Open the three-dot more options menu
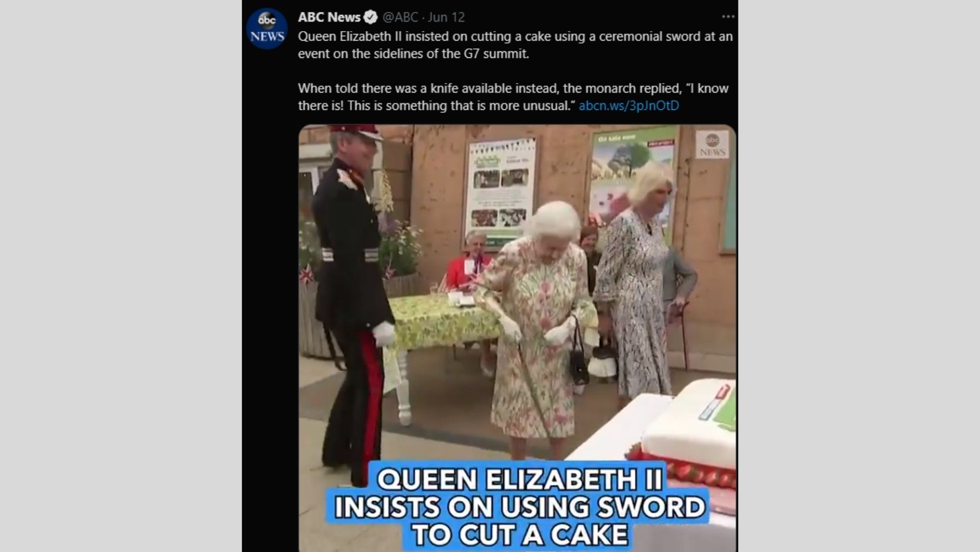 728,17
